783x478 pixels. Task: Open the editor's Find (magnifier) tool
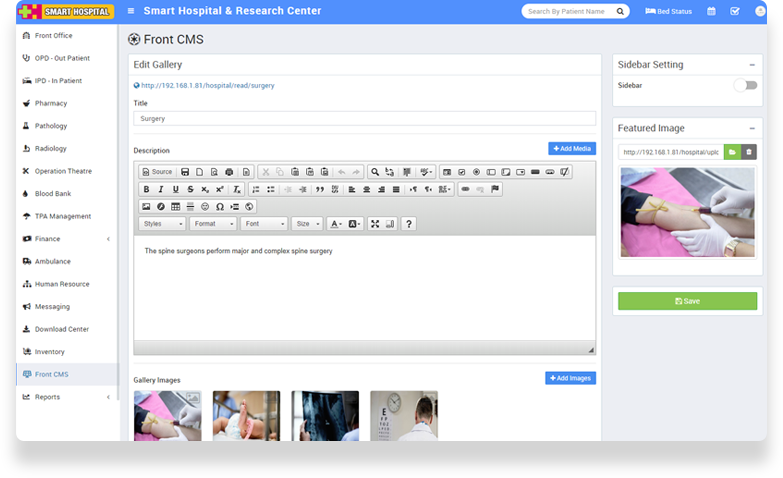(374, 172)
